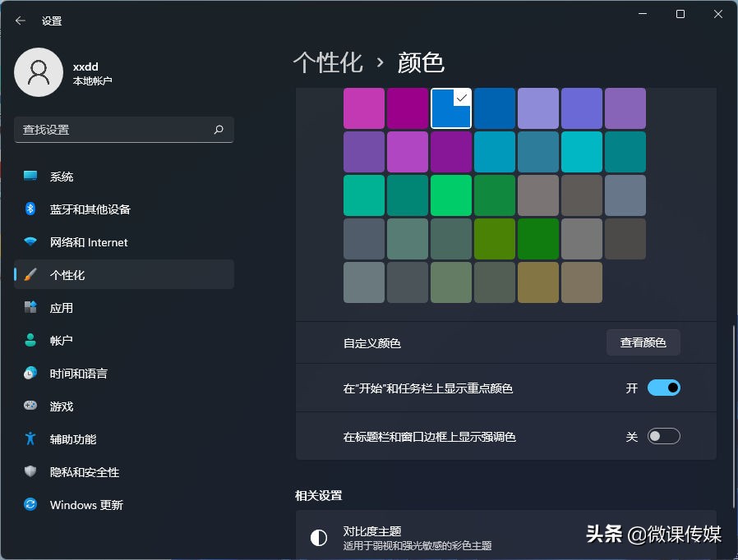Go to 网络和 Internet settings
The width and height of the screenshot is (738, 560).
pyautogui.click(x=124, y=241)
